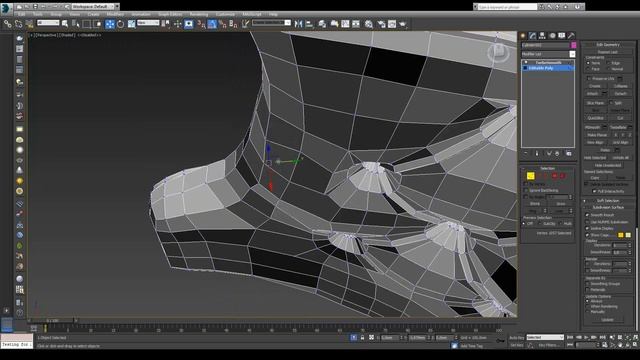Open the Rendering menu
The height and width of the screenshot is (360, 640).
click(x=199, y=14)
